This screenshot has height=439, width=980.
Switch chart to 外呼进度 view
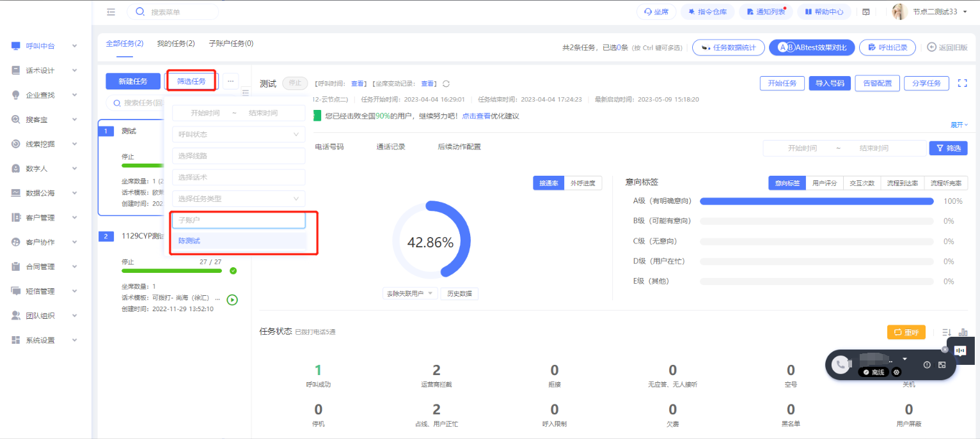pos(583,183)
